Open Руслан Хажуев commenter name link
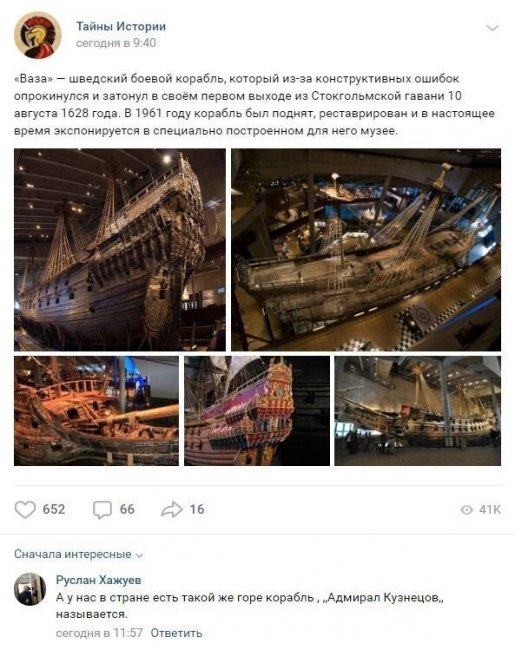The height and width of the screenshot is (650, 515). point(98,580)
